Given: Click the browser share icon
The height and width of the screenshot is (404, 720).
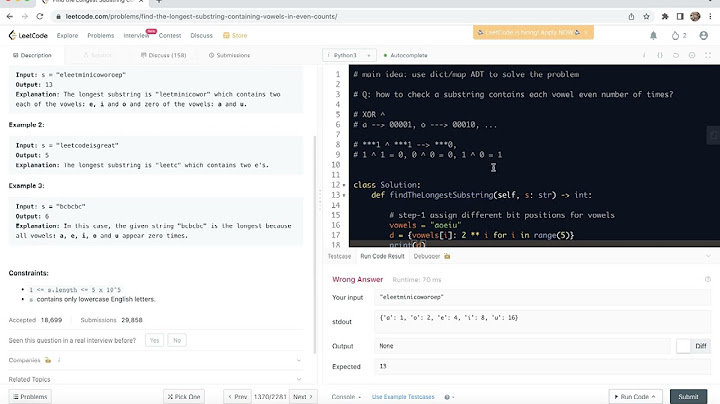Looking at the screenshot, I should 631,17.
